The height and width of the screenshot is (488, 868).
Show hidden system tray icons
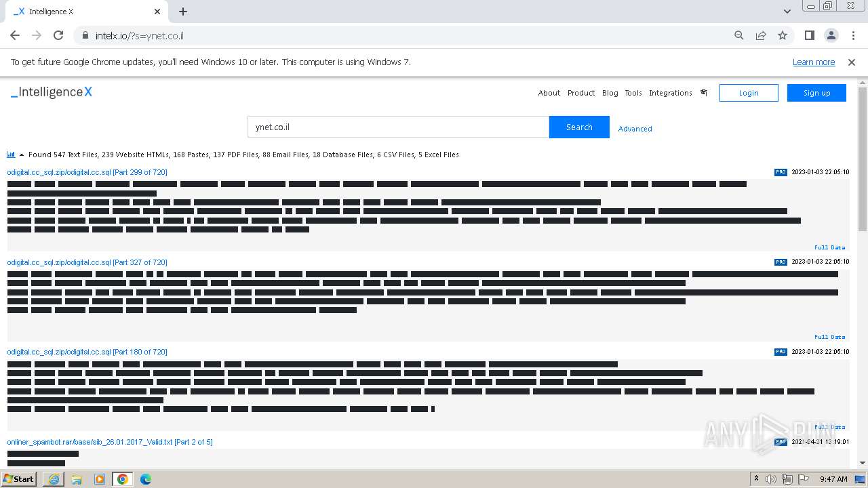756,479
